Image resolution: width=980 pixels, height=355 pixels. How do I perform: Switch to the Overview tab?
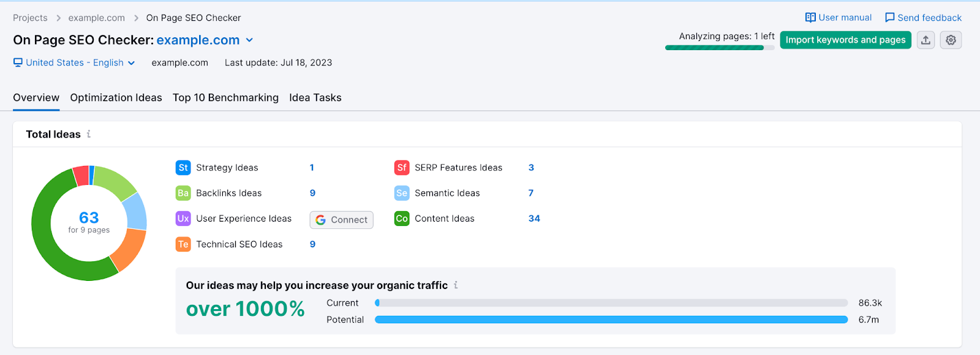[x=36, y=98]
